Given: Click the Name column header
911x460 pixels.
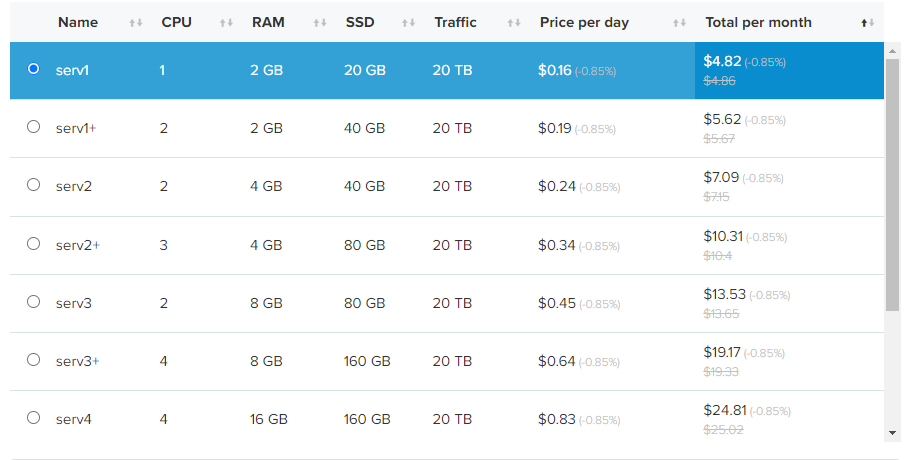Looking at the screenshot, I should (x=78, y=22).
